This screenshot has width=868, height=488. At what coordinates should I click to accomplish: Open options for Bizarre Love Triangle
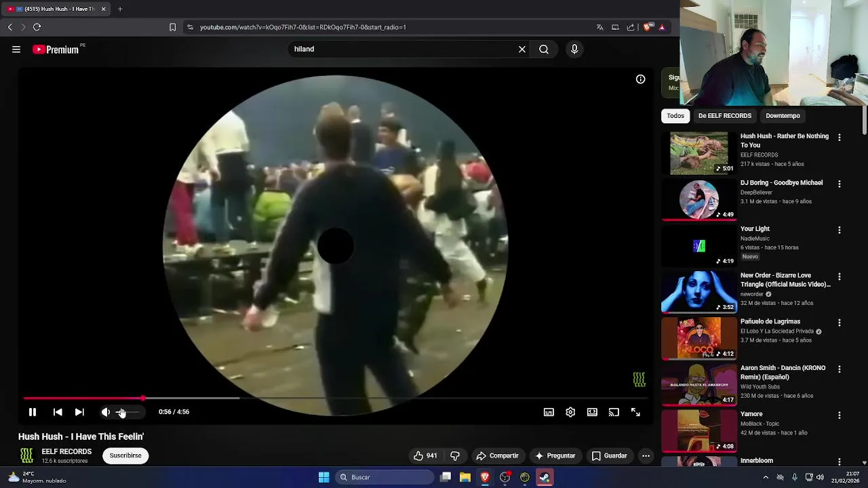(840, 277)
